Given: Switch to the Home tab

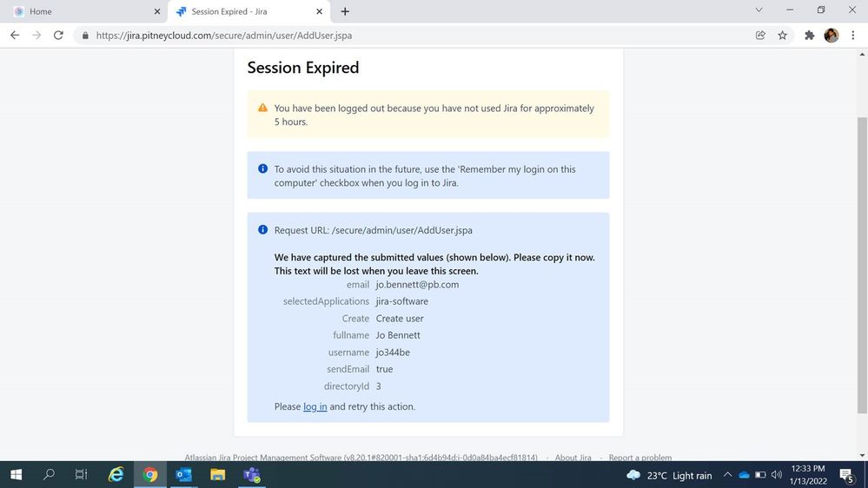Looking at the screenshot, I should pos(84,11).
